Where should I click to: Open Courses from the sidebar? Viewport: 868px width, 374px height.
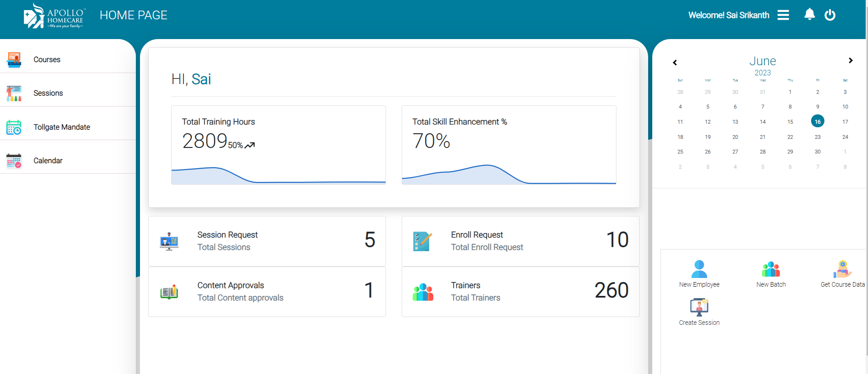point(47,60)
